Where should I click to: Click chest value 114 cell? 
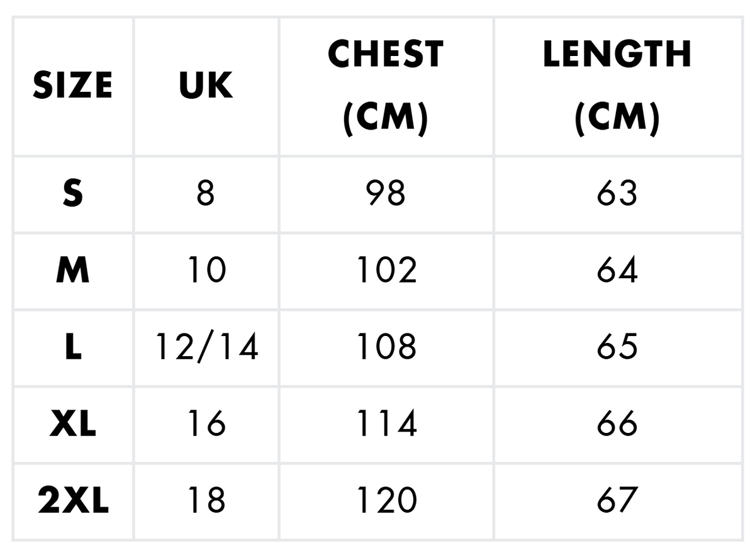click(386, 425)
